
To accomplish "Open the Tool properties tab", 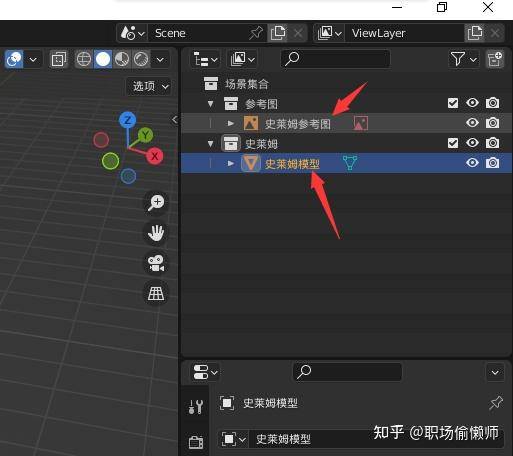I will point(196,406).
